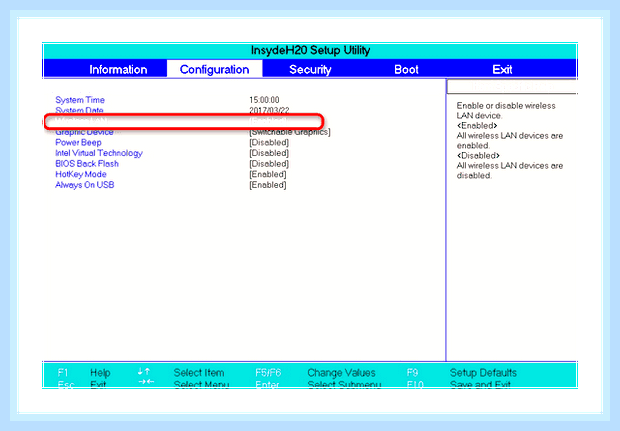Viewport: 620px width, 431px height.
Task: Select the System Date setting
Action: click(79, 110)
